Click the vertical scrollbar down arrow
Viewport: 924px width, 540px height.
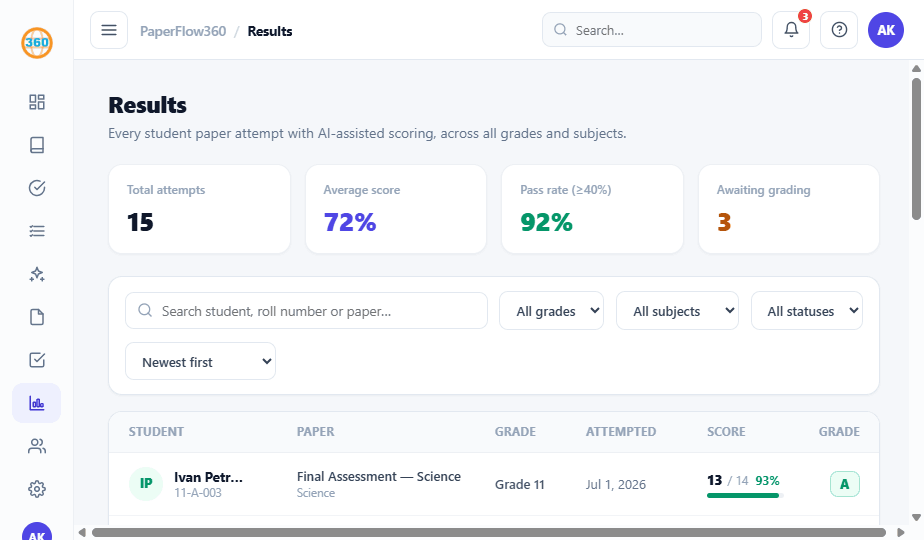tap(916, 518)
